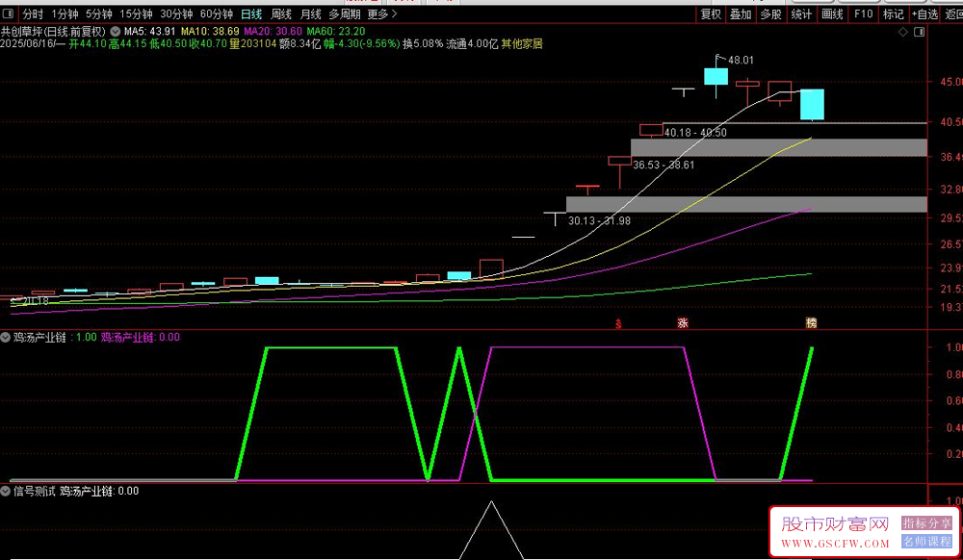Screen dimensions: 963x560
Task: Click the green 鸡汤产业链 : 1.00 value
Action: point(55,338)
